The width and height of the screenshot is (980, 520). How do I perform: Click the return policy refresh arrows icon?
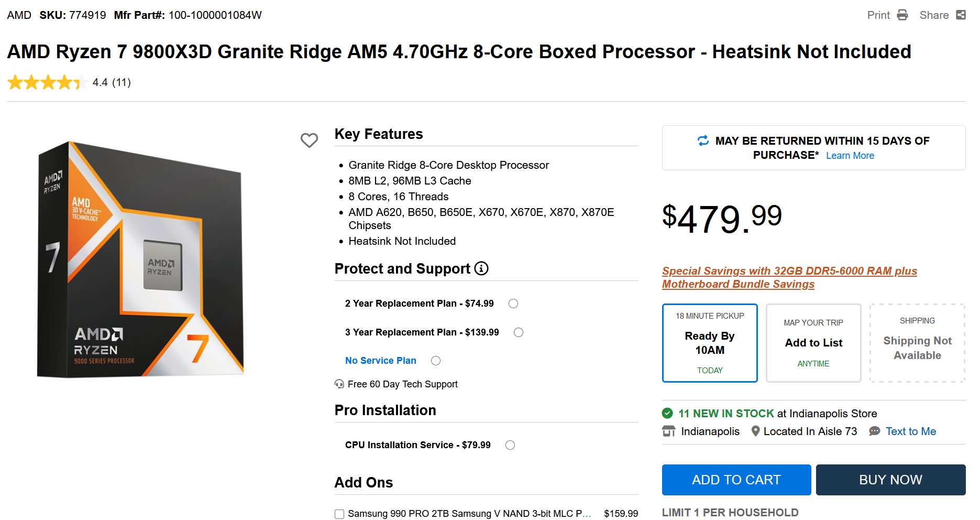pyautogui.click(x=703, y=140)
